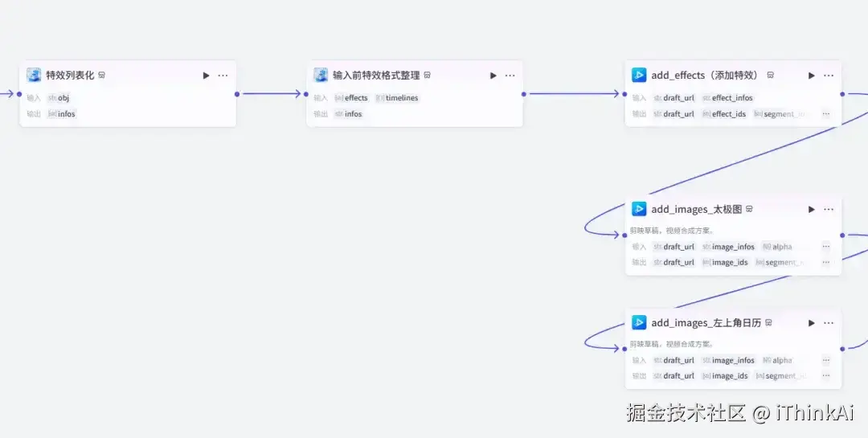Screen dimensions: 868x438
Task: Run the add_images_太极图 node
Action: pos(812,209)
